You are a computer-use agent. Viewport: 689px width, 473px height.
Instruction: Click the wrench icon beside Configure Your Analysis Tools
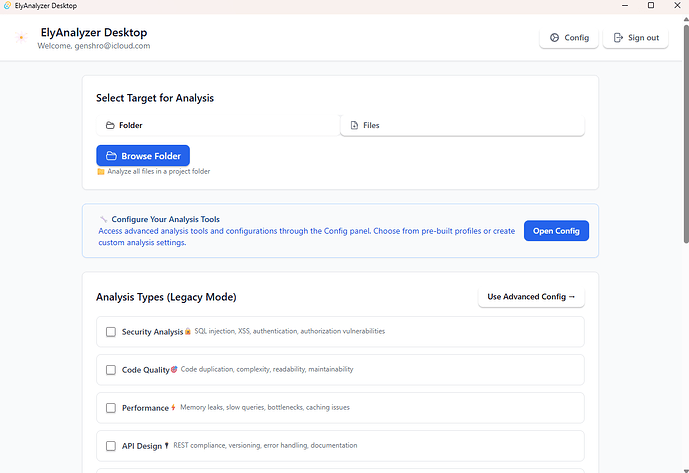103,219
